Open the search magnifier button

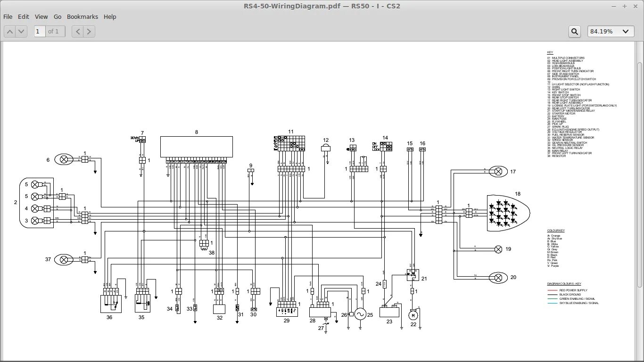[575, 32]
